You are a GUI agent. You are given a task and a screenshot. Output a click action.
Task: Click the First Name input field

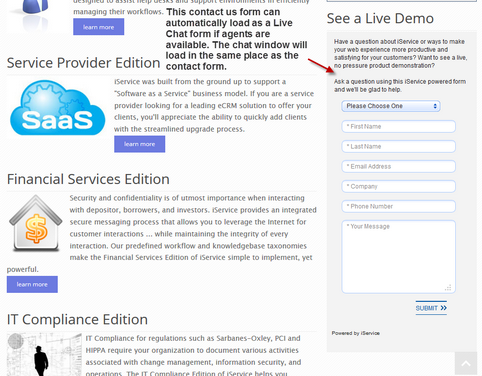click(398, 127)
